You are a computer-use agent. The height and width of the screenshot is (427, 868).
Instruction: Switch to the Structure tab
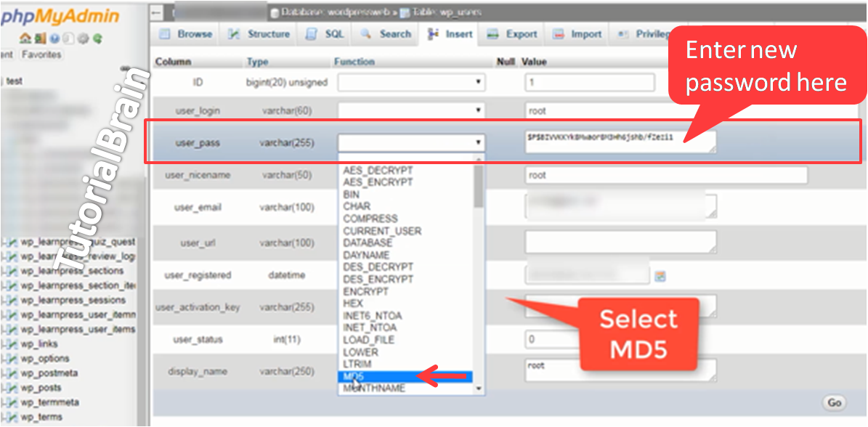click(259, 34)
